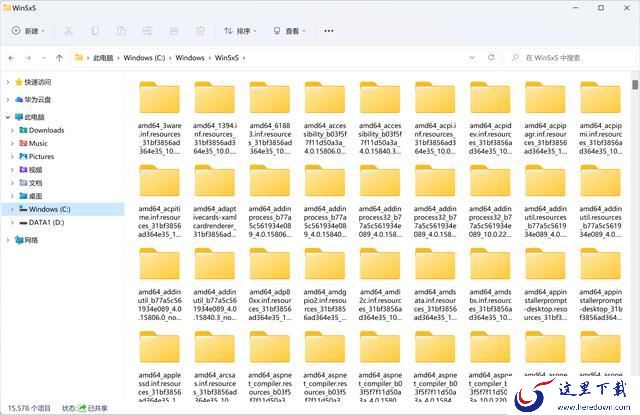
Task: Select folder amd64_acpitime.inf.resources
Action: click(x=160, y=201)
